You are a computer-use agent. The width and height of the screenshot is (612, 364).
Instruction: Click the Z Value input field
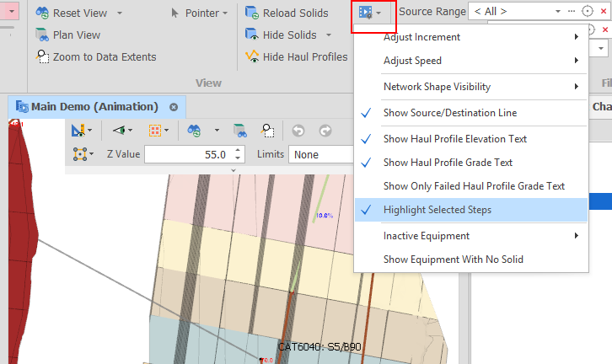(189, 154)
